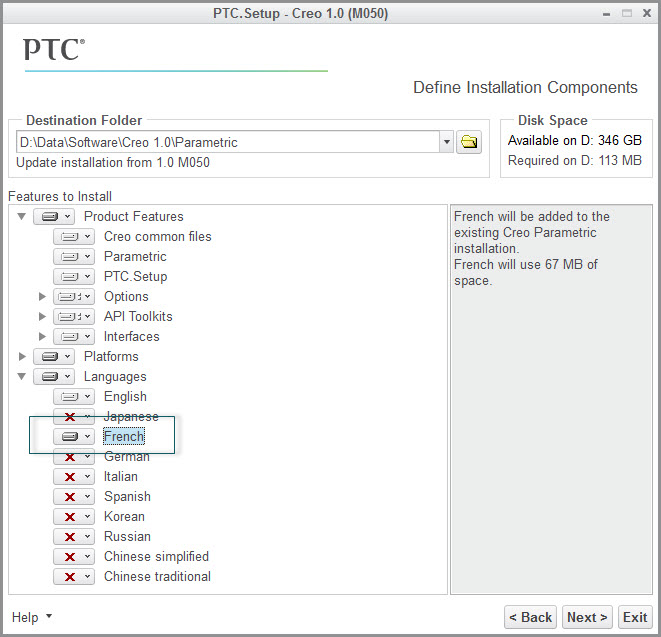Open dropdown arrow for Spanish install state
Image resolution: width=661 pixels, height=637 pixels.
click(87, 497)
